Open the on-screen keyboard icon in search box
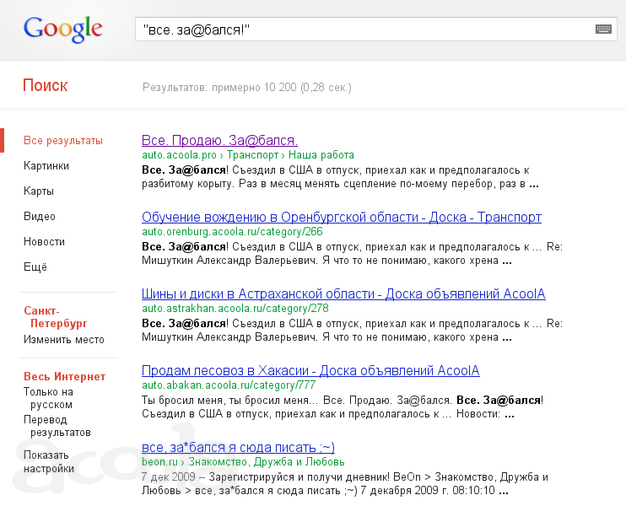626x506 pixels. [x=603, y=29]
